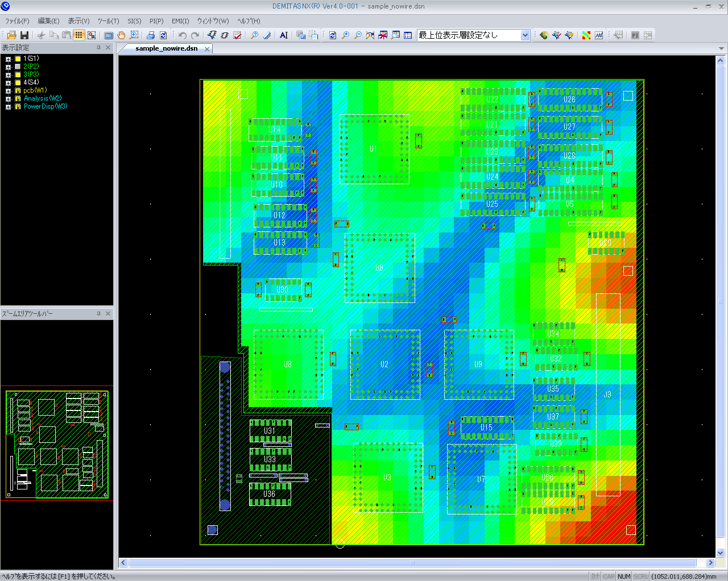This screenshot has height=581, width=728.
Task: Toggle visibility box of layer 1(S1)
Action: pos(18,59)
